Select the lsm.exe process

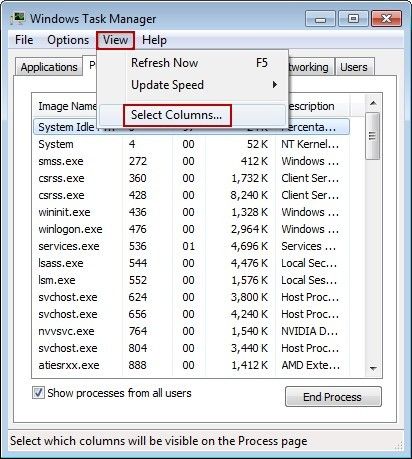pyautogui.click(x=191, y=280)
